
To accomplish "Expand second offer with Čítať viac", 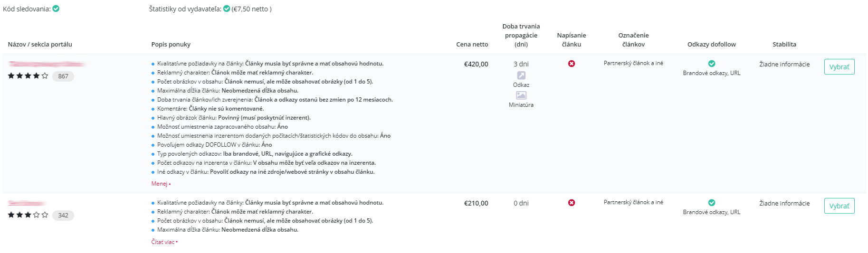I will tap(164, 242).
